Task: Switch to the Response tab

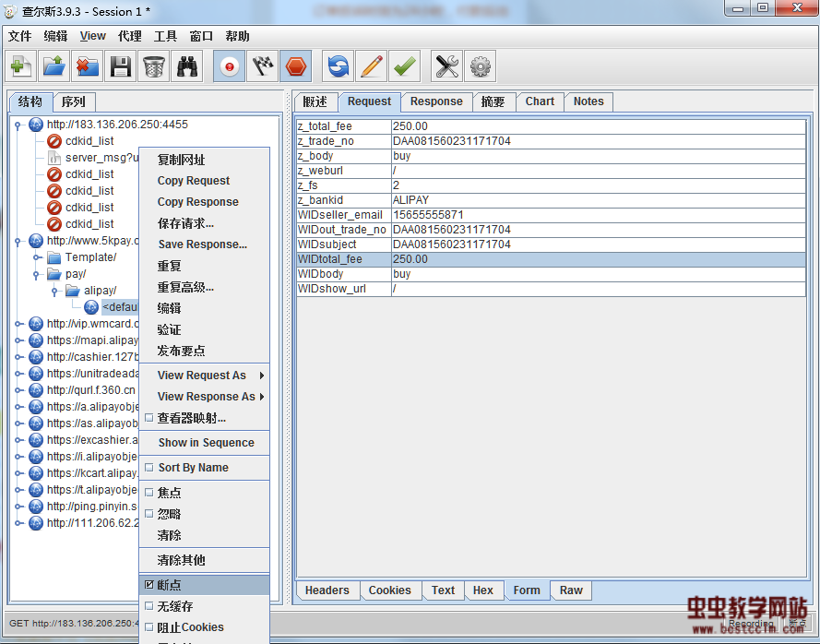Action: pos(436,101)
